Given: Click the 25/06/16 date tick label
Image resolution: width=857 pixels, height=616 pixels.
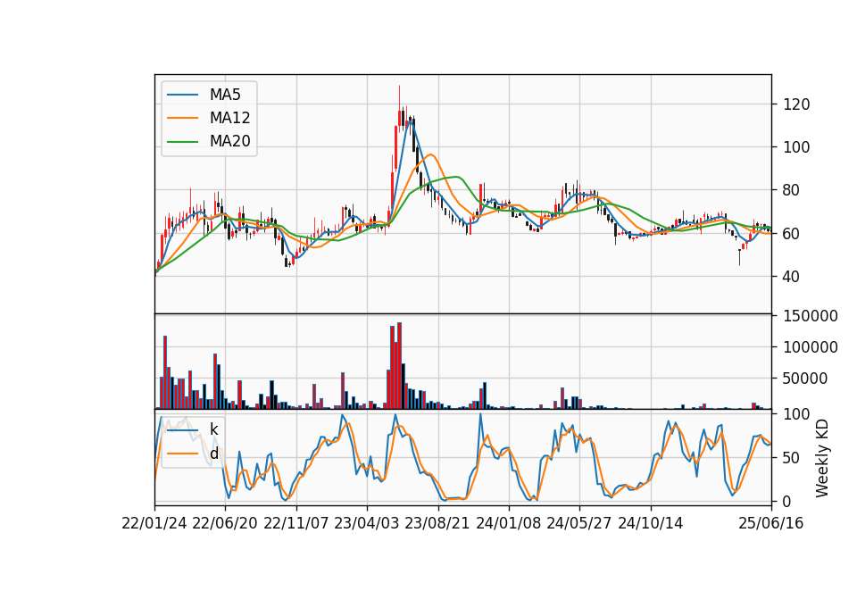Looking at the screenshot, I should pyautogui.click(x=771, y=523).
